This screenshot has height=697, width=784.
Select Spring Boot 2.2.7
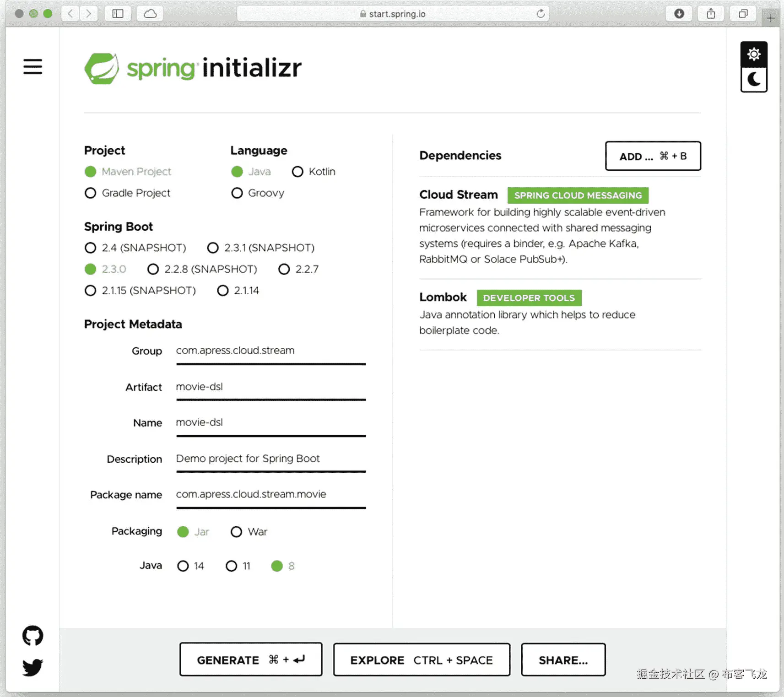[298, 269]
